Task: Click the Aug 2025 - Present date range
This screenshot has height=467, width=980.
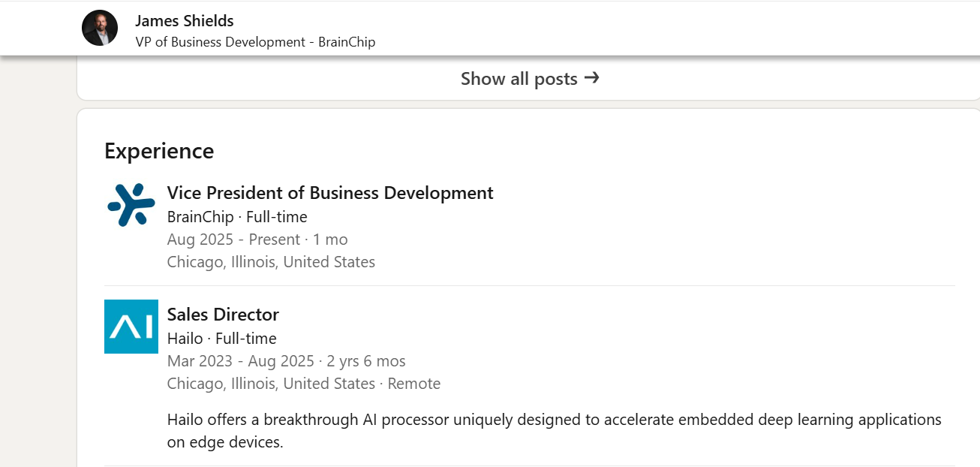Action: click(x=233, y=240)
